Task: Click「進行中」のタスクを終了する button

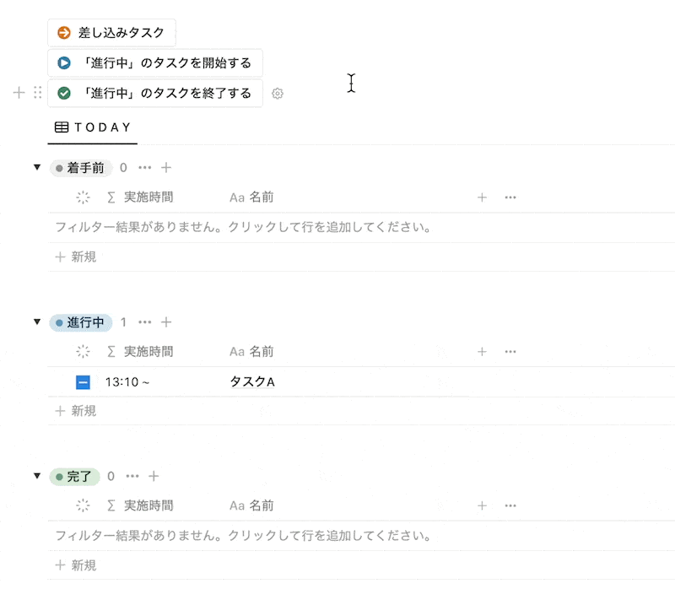Action: pyautogui.click(x=155, y=93)
